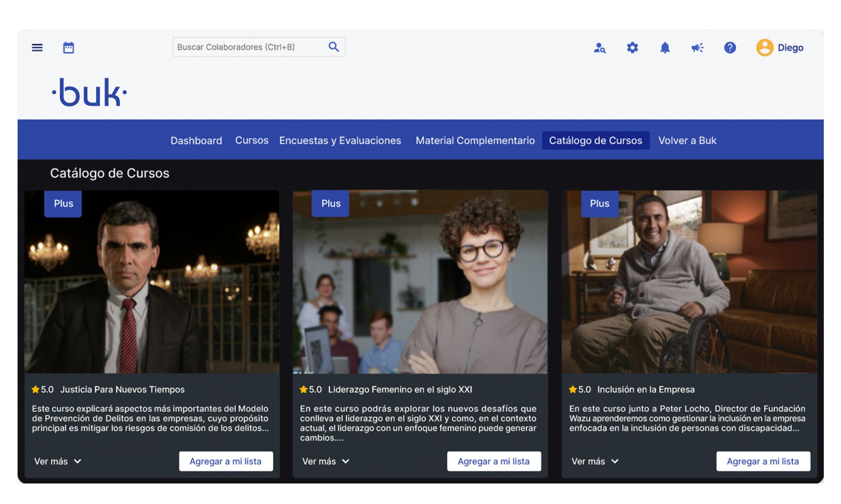Expand 'Ver más' on Liderazgo Femenino course
This screenshot has height=504, width=841.
[325, 461]
